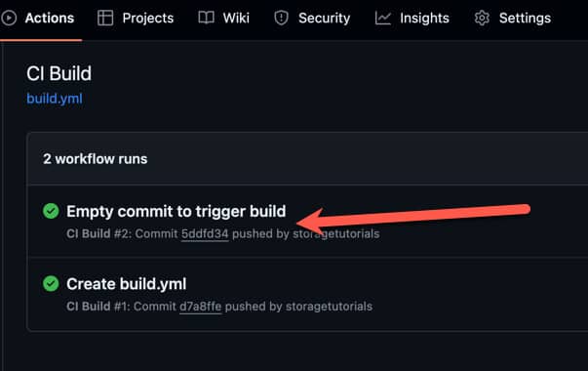Click the Settings gear icon
This screenshot has width=588, height=371.
point(482,18)
